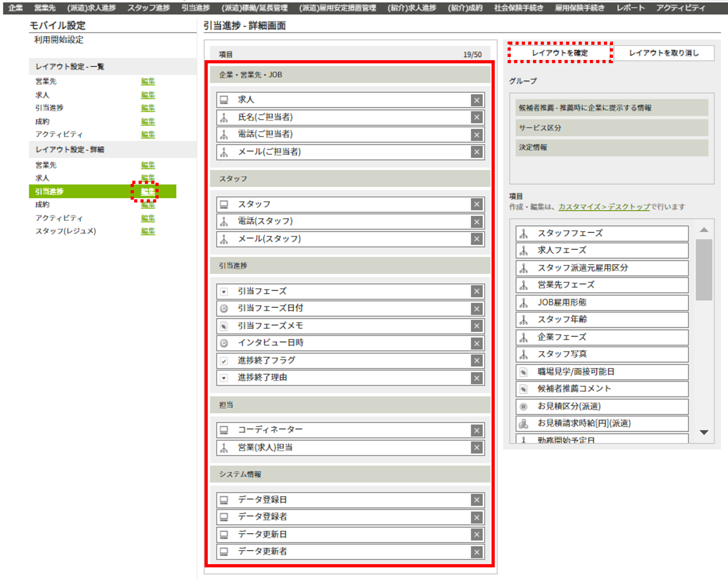Click the dropdown icon on 進捗終了理由

tap(224, 378)
